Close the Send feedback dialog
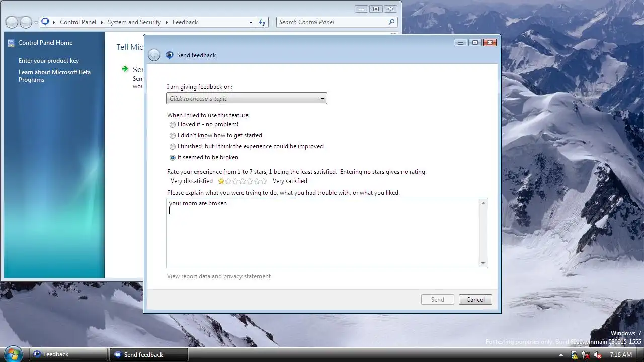This screenshot has height=362, width=644. tap(490, 43)
